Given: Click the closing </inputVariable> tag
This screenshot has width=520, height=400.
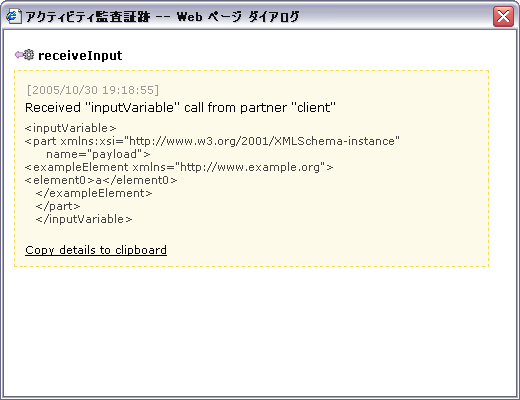Looking at the screenshot, I should point(84,219).
